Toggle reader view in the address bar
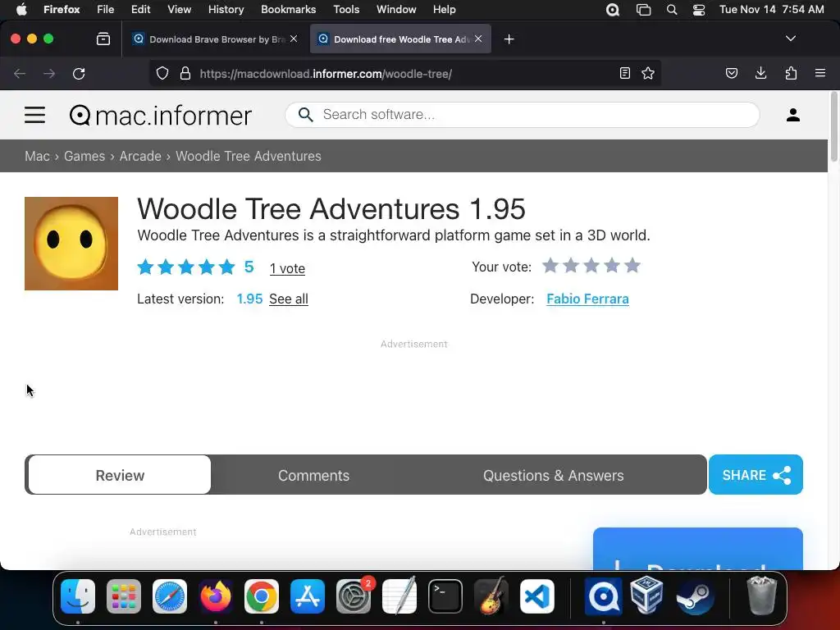Screen dimensions: 840x630 624,73
